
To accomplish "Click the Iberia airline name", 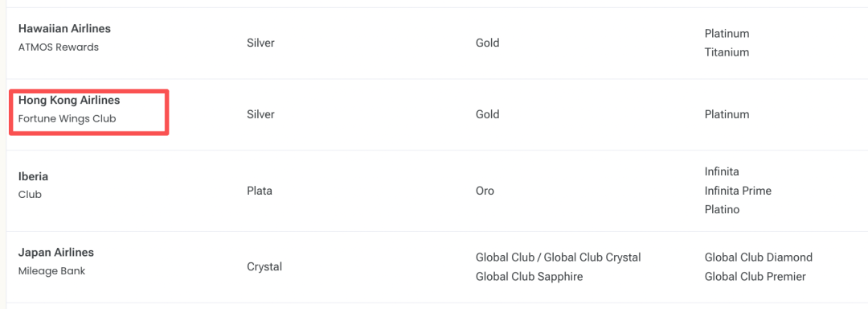I will 33,177.
